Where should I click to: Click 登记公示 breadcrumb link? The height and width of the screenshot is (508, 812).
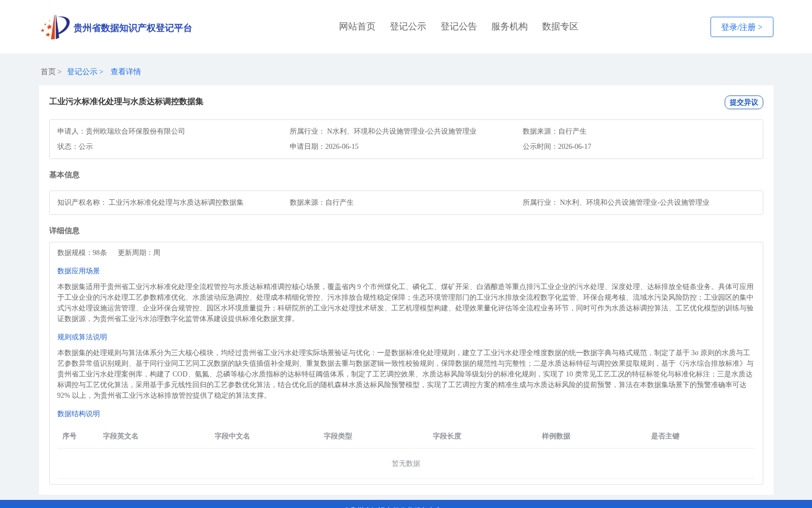tap(82, 72)
